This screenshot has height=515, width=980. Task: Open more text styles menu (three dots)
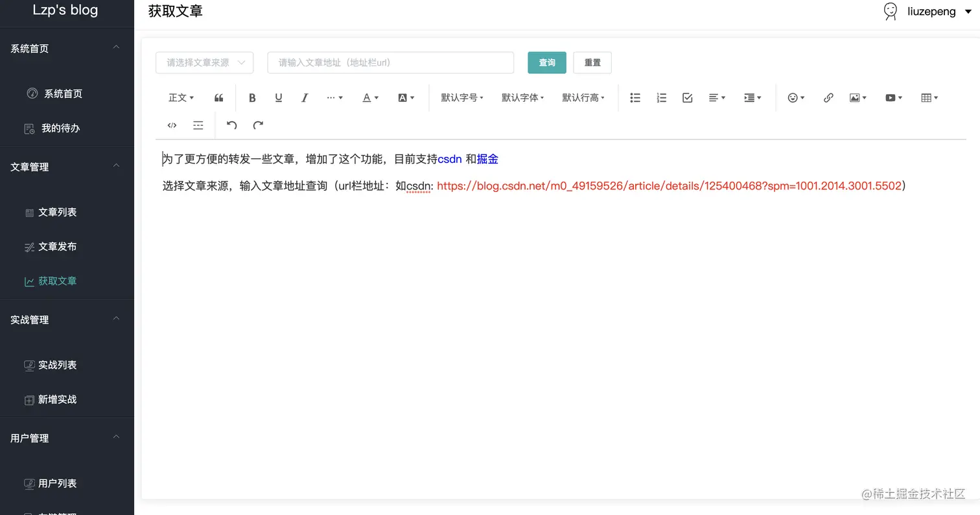point(334,98)
